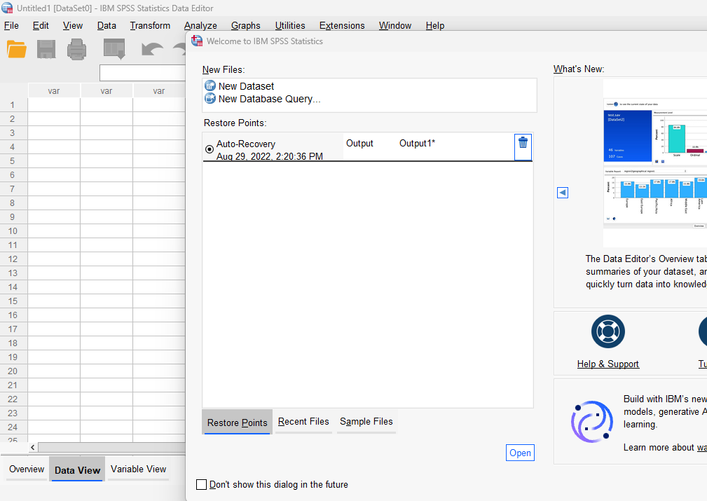Open the Graphs menu

[x=246, y=26]
